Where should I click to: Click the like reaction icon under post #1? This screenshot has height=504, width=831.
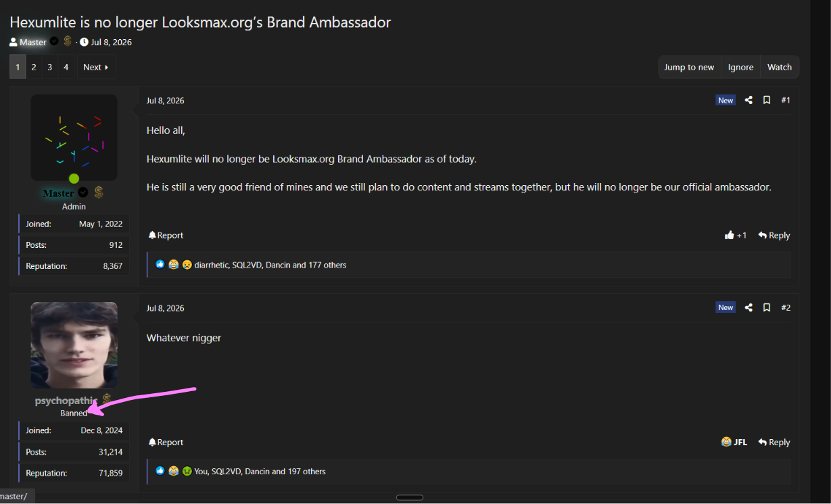coord(160,265)
